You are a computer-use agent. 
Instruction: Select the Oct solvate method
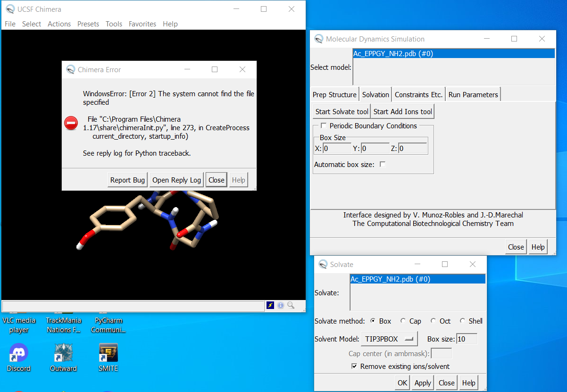(433, 321)
